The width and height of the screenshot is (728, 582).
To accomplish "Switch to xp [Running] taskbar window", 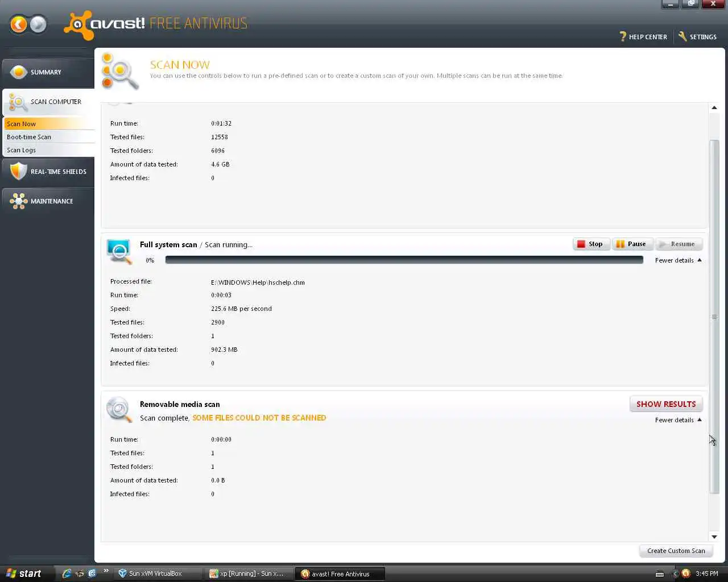I will 249,573.
